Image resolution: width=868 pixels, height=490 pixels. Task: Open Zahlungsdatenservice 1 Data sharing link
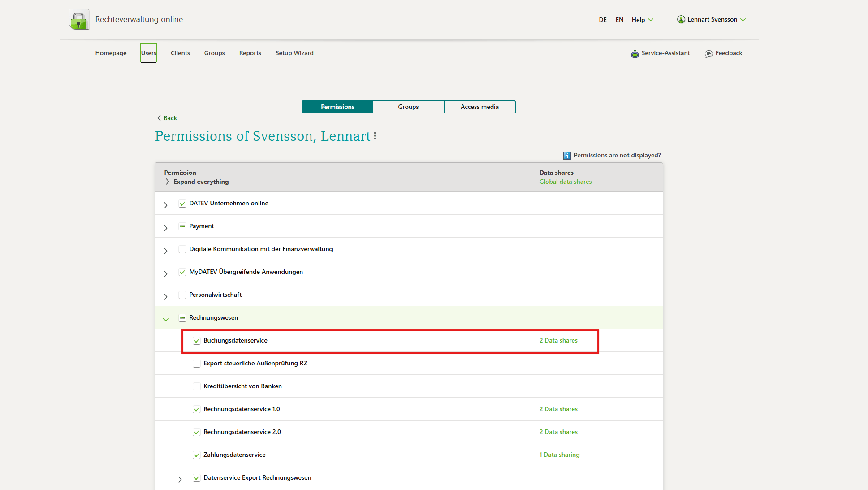tap(559, 455)
